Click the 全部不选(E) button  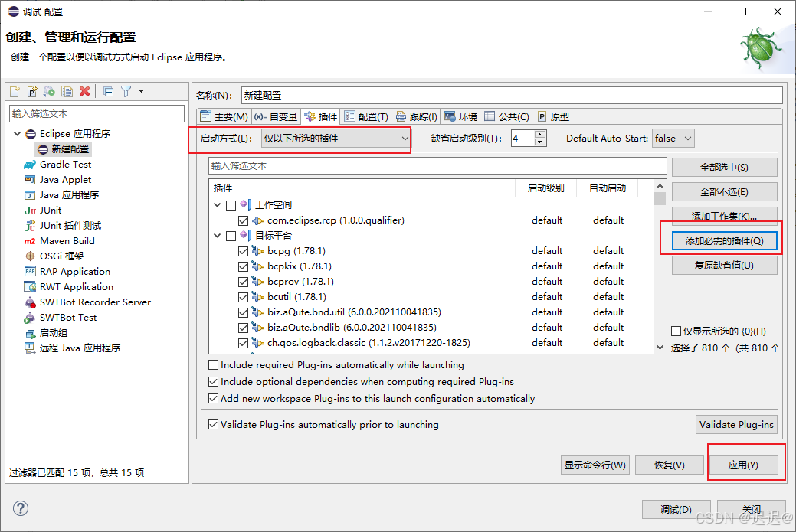725,191
